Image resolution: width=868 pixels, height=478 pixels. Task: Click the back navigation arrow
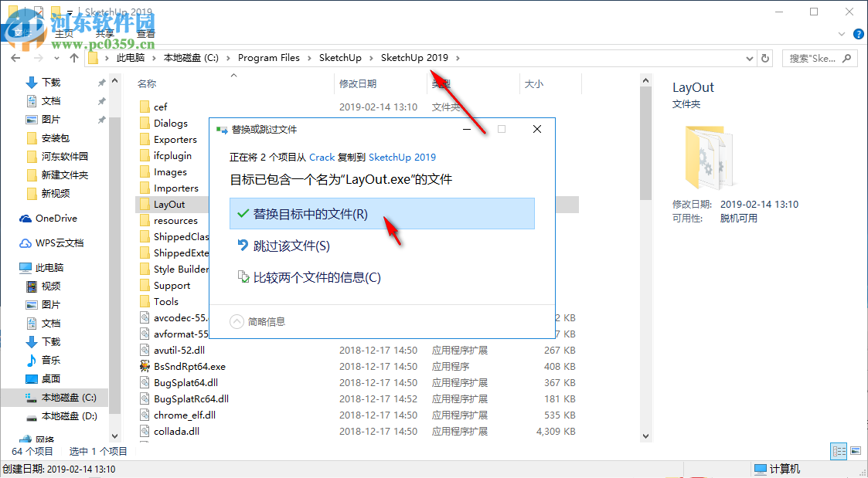15,57
